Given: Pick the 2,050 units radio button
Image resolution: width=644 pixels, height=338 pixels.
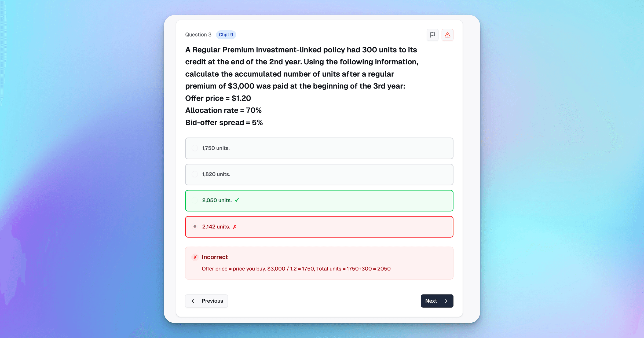Looking at the screenshot, I should tap(195, 200).
